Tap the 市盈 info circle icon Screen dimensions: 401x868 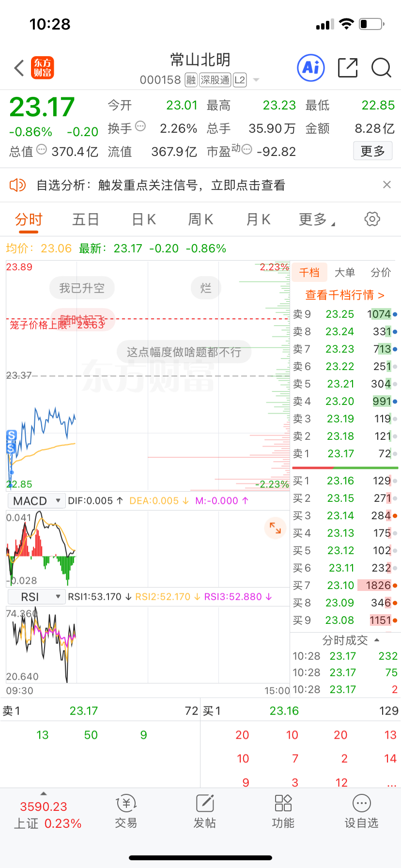pos(247,150)
